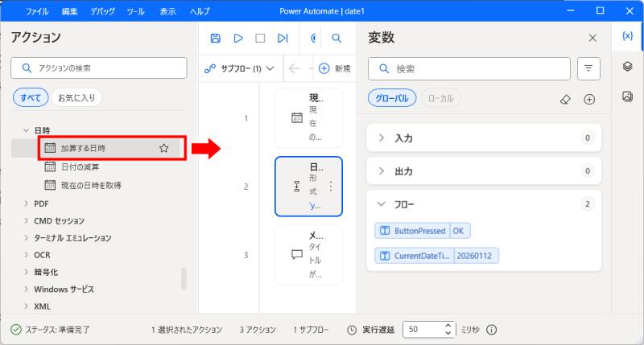The image size is (644, 345).
Task: Click the アクションの検索 search box
Action: click(x=98, y=68)
